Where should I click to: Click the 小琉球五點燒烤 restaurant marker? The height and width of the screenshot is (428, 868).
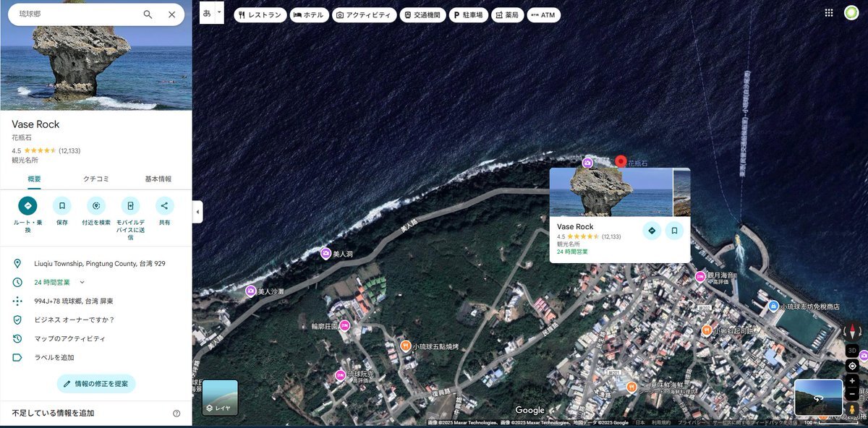[405, 346]
